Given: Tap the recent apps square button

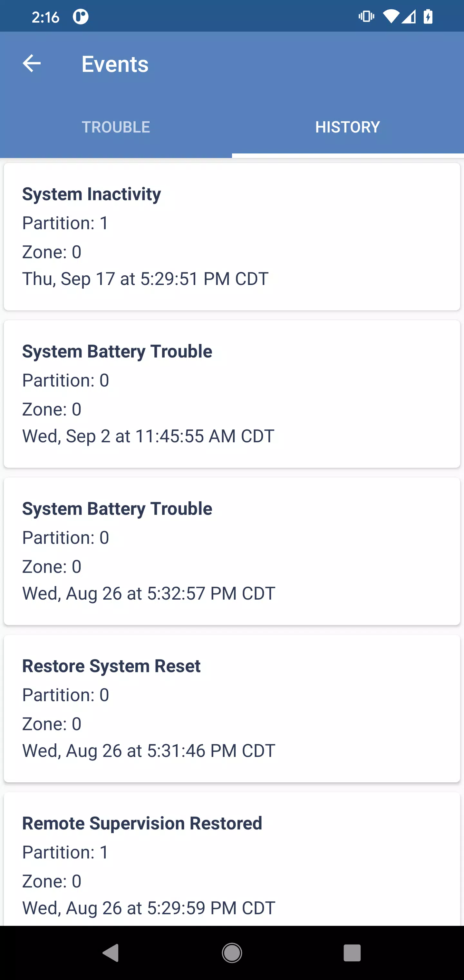Looking at the screenshot, I should point(352,953).
